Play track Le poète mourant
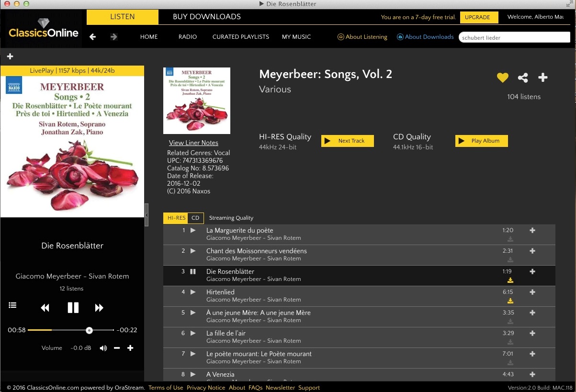576x392 pixels. (x=193, y=354)
